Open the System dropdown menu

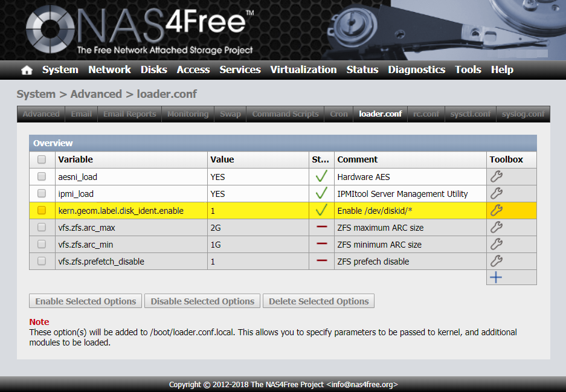(x=60, y=70)
